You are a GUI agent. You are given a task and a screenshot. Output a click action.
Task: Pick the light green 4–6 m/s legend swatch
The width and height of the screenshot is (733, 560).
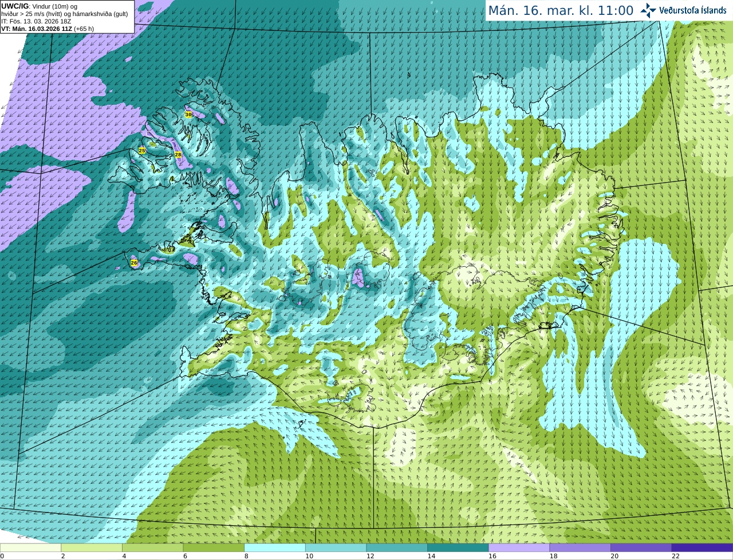[x=153, y=547]
